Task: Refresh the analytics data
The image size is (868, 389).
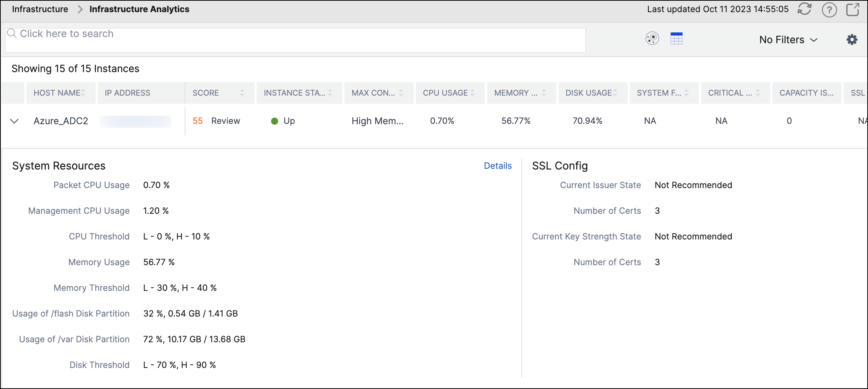Action: click(805, 9)
